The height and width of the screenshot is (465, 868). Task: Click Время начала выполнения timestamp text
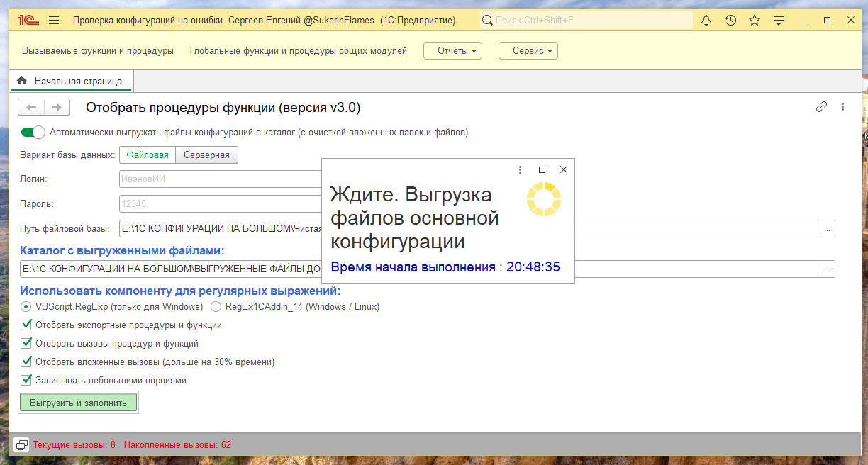click(445, 267)
